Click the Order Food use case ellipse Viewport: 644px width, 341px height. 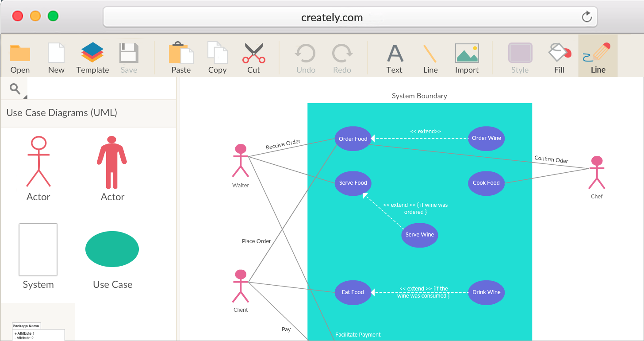[353, 139]
